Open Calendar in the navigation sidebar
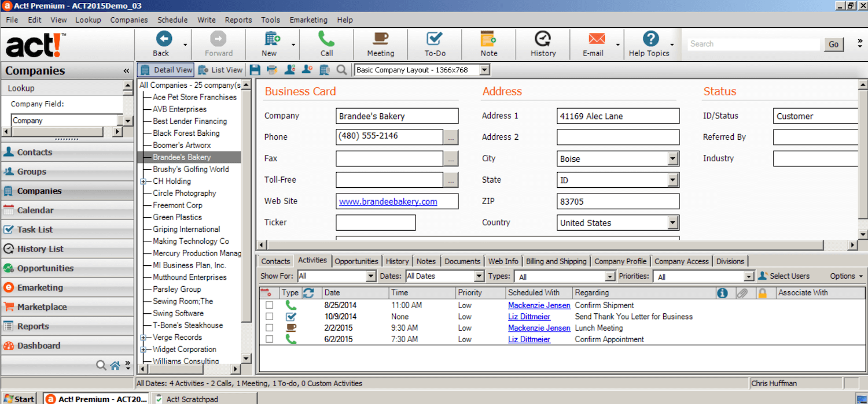 tap(67, 210)
